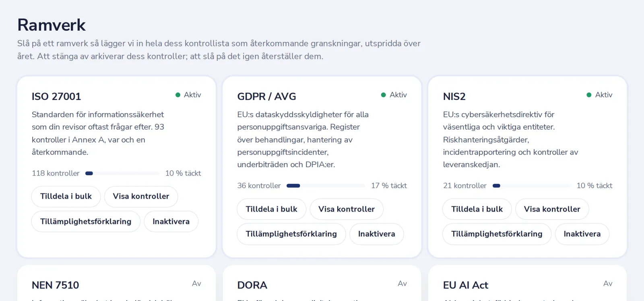Click green Aktiv status dot on ISO 27001
This screenshot has width=644, height=301.
tap(178, 95)
